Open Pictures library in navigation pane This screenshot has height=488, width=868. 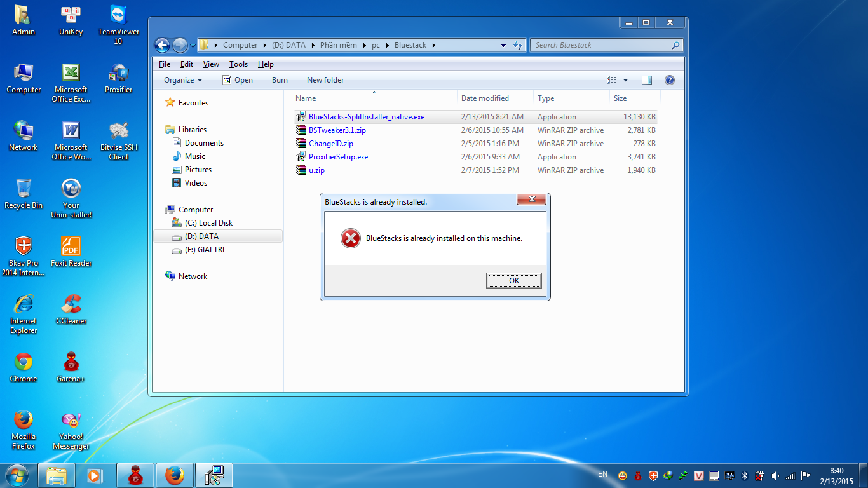(198, 170)
